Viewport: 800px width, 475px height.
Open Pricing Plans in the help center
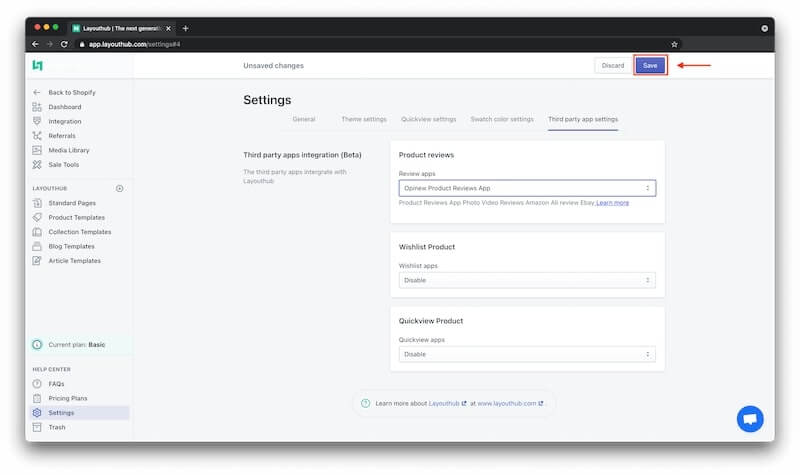pyautogui.click(x=68, y=398)
